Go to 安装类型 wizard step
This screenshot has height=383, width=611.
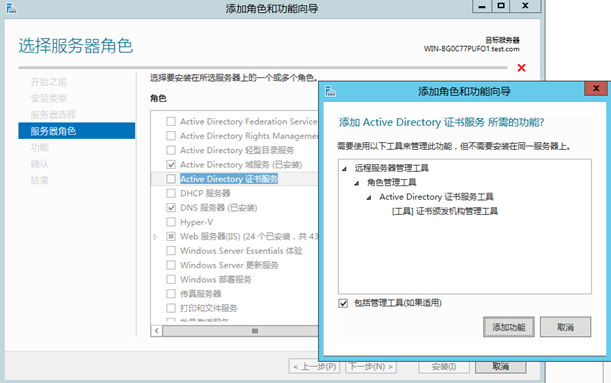coord(48,98)
